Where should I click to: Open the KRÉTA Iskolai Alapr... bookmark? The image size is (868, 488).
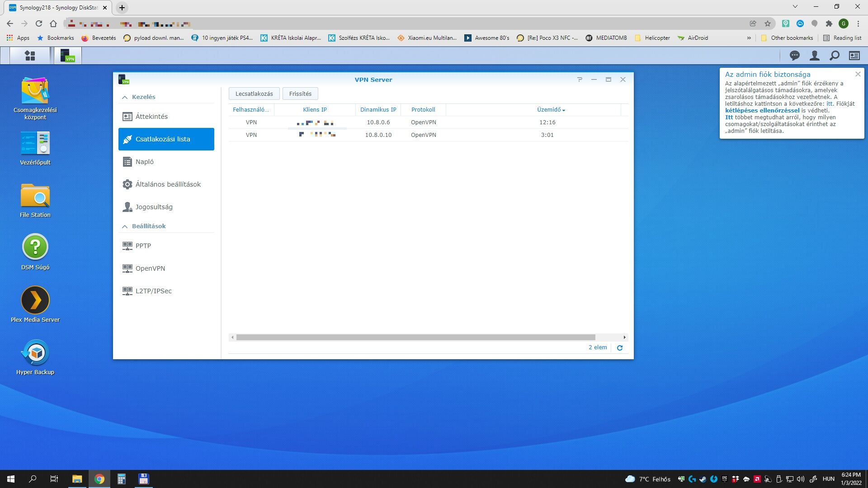click(x=291, y=38)
